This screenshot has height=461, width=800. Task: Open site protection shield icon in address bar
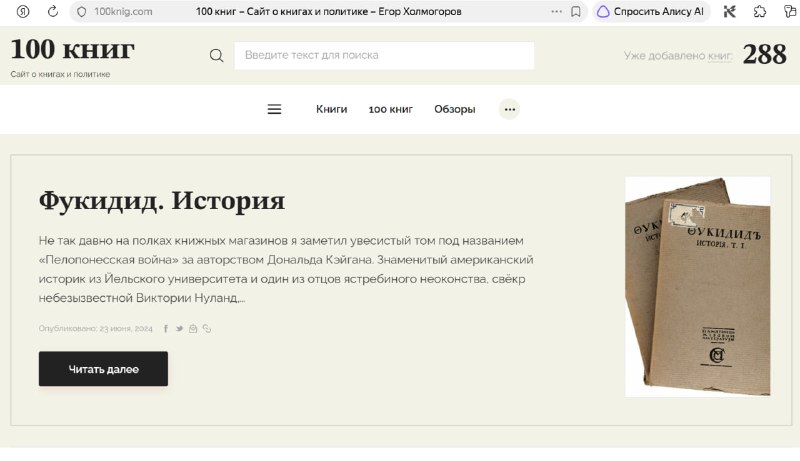81,12
